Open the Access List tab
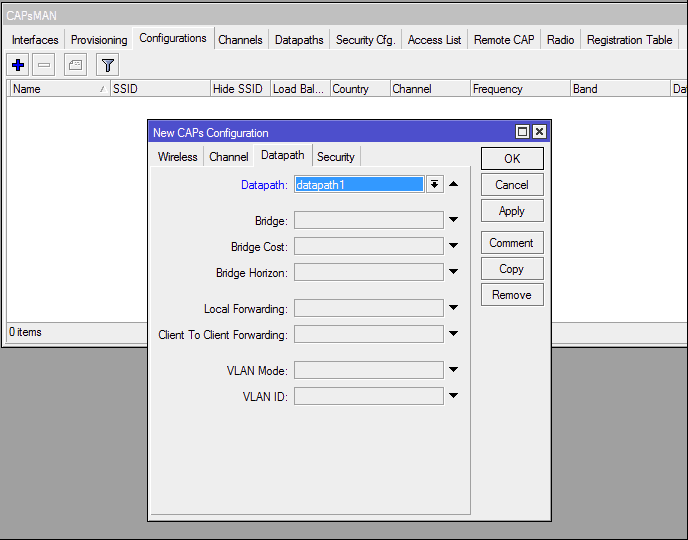 pyautogui.click(x=434, y=40)
